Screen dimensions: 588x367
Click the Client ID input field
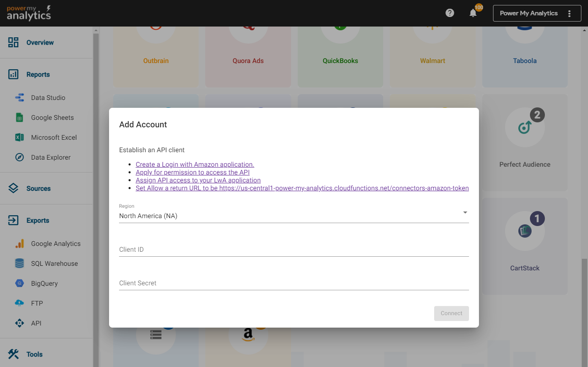(294, 250)
